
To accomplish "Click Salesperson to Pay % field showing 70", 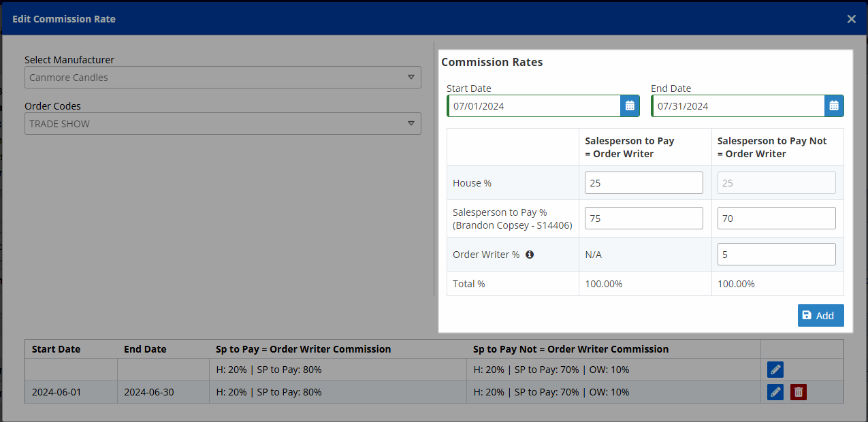I will 776,218.
